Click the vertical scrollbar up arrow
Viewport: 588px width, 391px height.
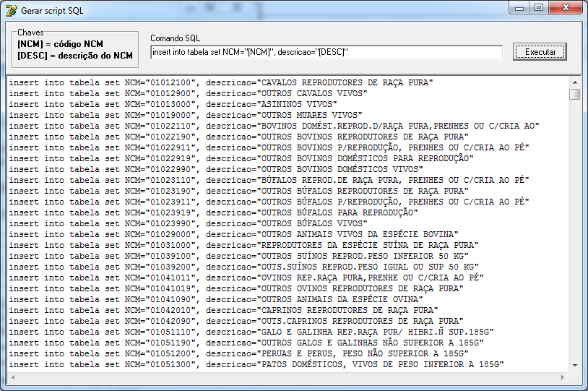pyautogui.click(x=575, y=82)
